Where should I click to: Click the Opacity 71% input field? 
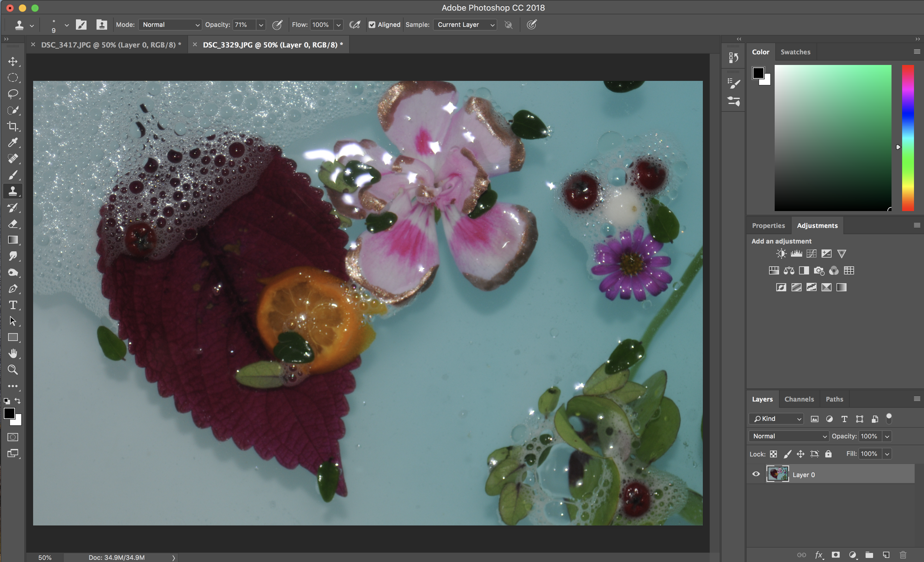[x=244, y=25]
